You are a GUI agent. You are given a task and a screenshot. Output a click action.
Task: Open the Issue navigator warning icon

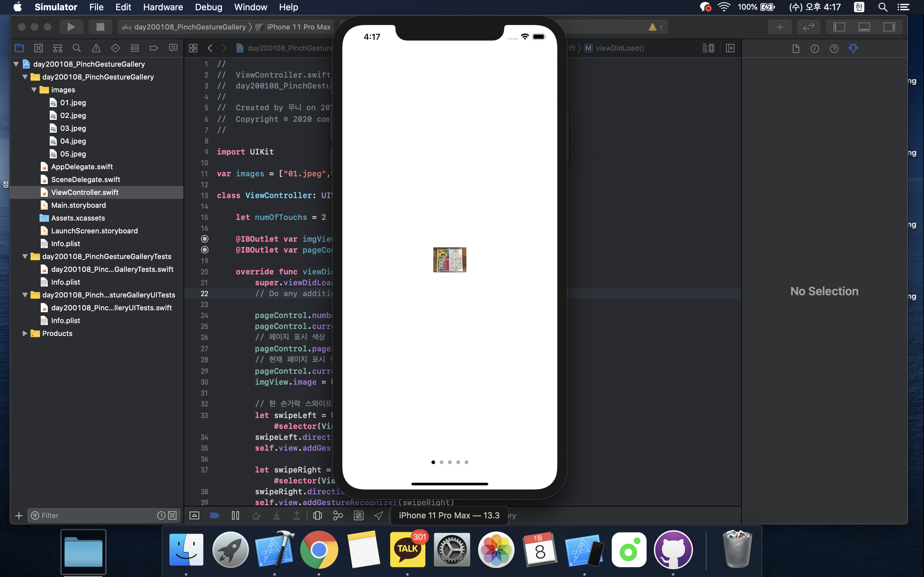(x=96, y=48)
